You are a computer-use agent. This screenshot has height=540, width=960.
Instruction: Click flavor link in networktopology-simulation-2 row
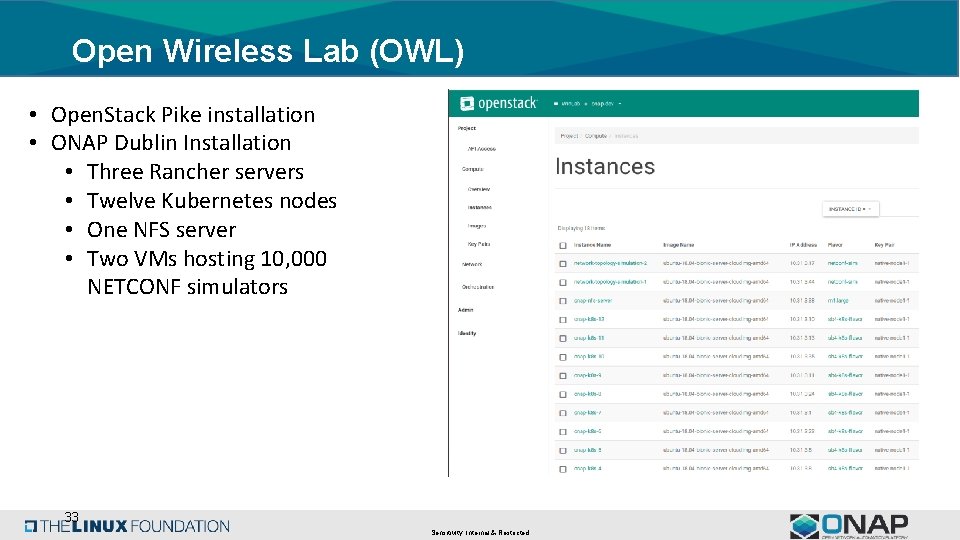[x=842, y=263]
